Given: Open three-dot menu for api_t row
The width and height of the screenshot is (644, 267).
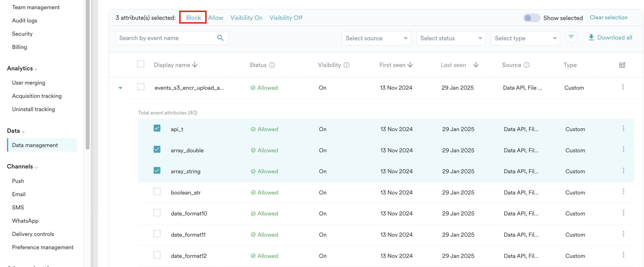Looking at the screenshot, I should click(623, 129).
